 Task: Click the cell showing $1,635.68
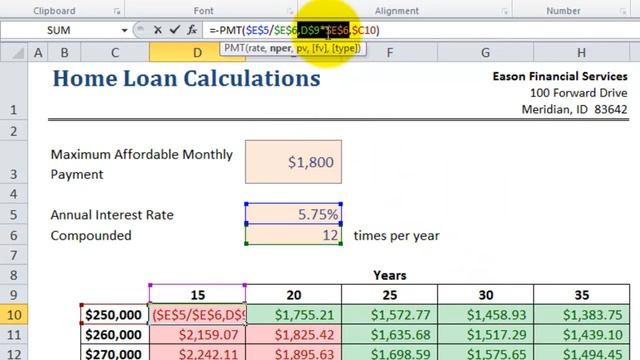tap(389, 335)
